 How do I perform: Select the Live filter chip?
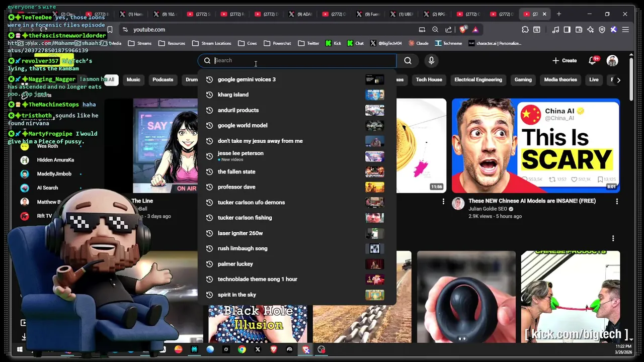pos(594,79)
